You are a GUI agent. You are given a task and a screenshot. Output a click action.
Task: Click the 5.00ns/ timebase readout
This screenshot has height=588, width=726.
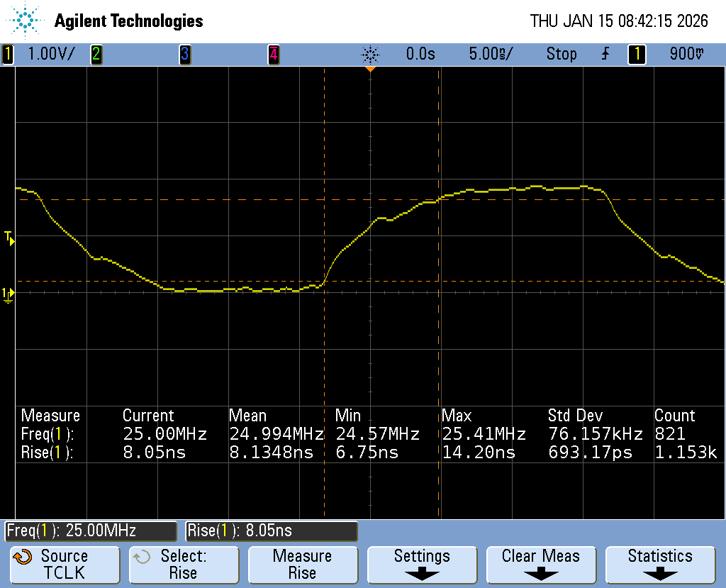point(491,54)
